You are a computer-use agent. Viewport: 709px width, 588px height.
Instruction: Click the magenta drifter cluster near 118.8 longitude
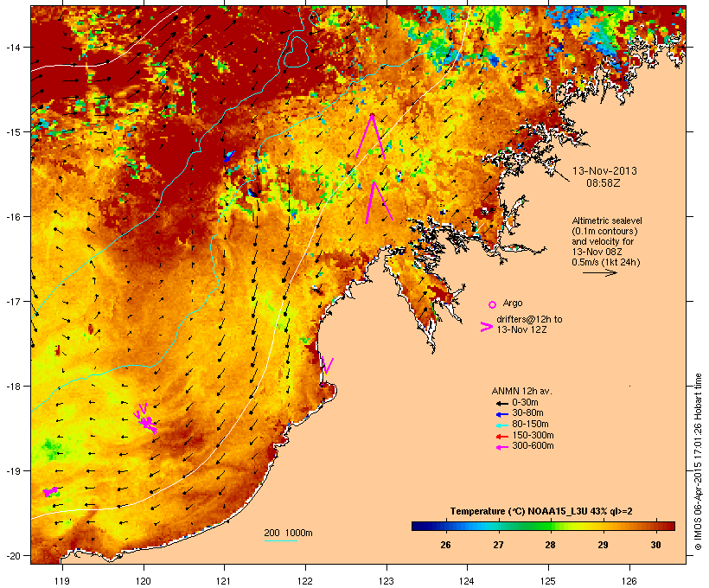pyautogui.click(x=50, y=492)
